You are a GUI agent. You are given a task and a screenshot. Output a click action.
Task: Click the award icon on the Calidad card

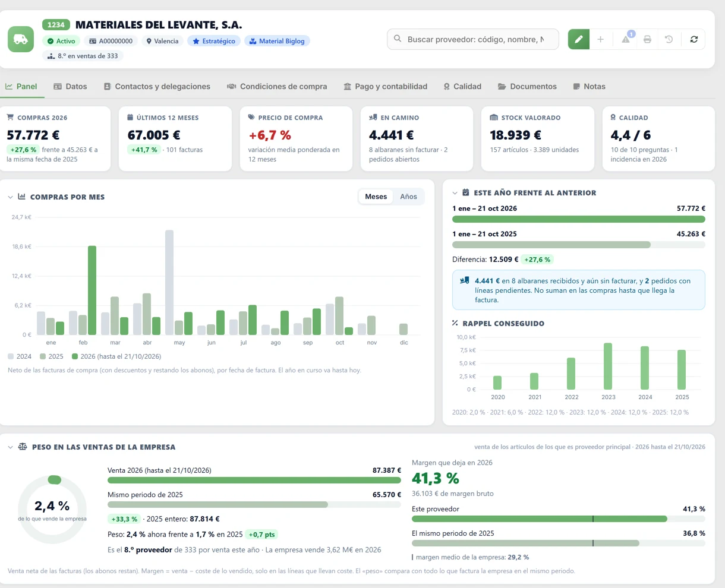[613, 118]
